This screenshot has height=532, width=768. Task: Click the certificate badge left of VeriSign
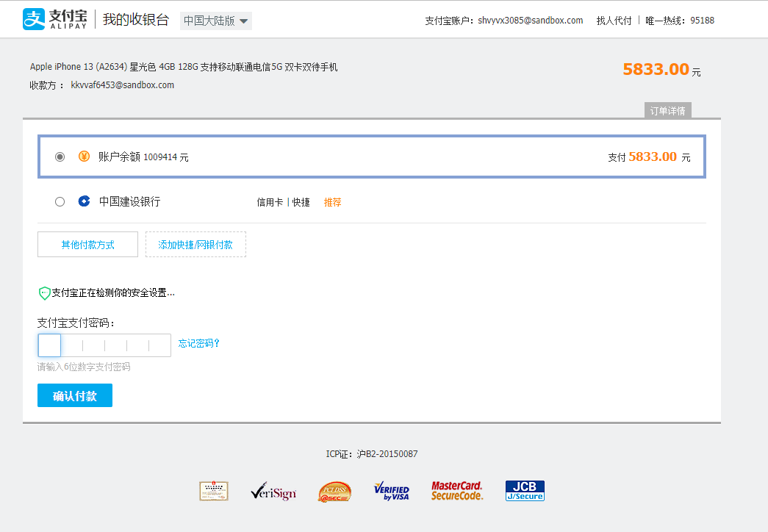point(214,491)
